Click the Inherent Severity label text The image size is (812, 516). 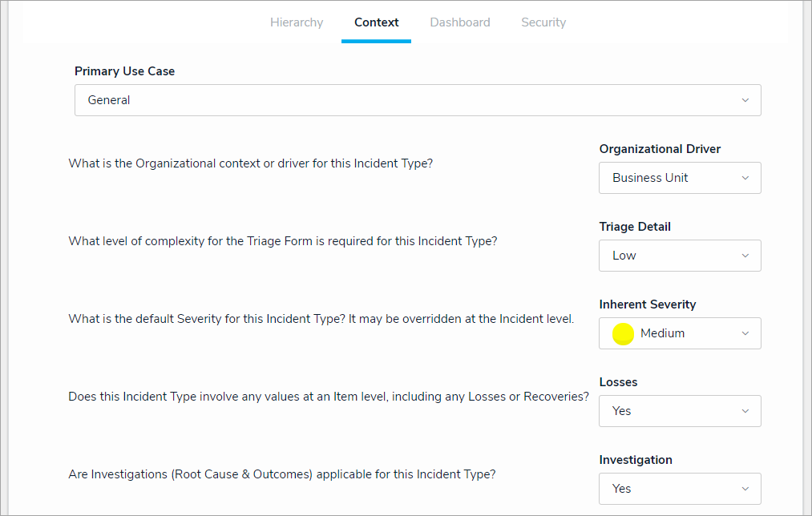[x=647, y=304]
